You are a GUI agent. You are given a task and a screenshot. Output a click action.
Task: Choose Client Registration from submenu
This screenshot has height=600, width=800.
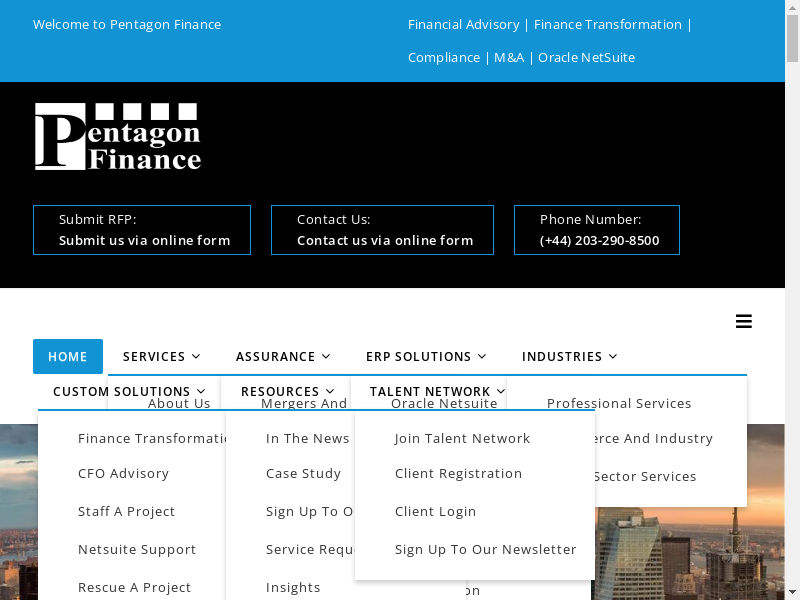458,474
